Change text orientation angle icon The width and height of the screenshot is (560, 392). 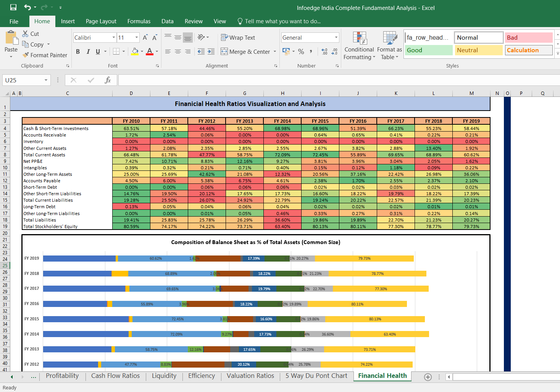pos(201,37)
